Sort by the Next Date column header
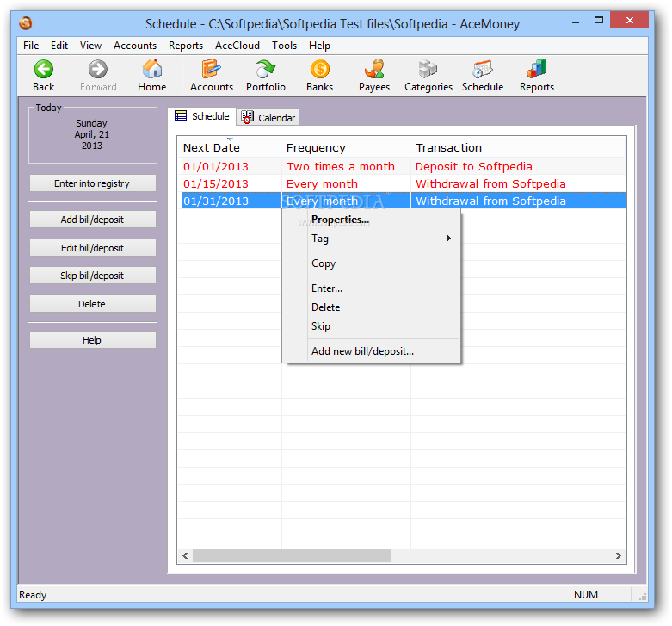 (230, 147)
